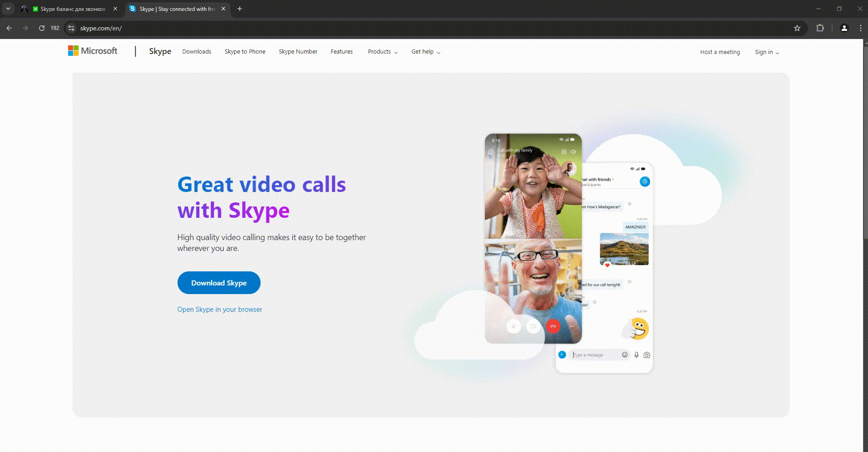Screen dimensions: 868x452
Task: View site information icon in address bar
Action: 71,28
